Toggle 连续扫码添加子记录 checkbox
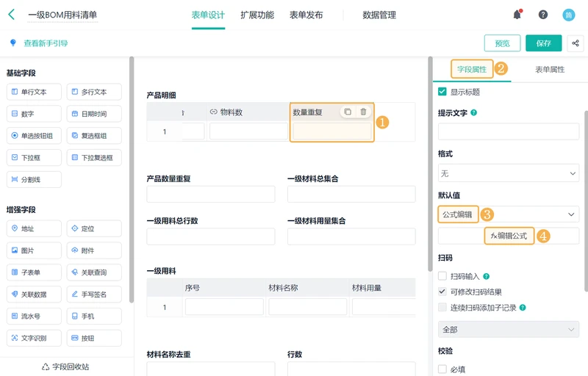Image resolution: width=588 pixels, height=376 pixels. [x=442, y=308]
